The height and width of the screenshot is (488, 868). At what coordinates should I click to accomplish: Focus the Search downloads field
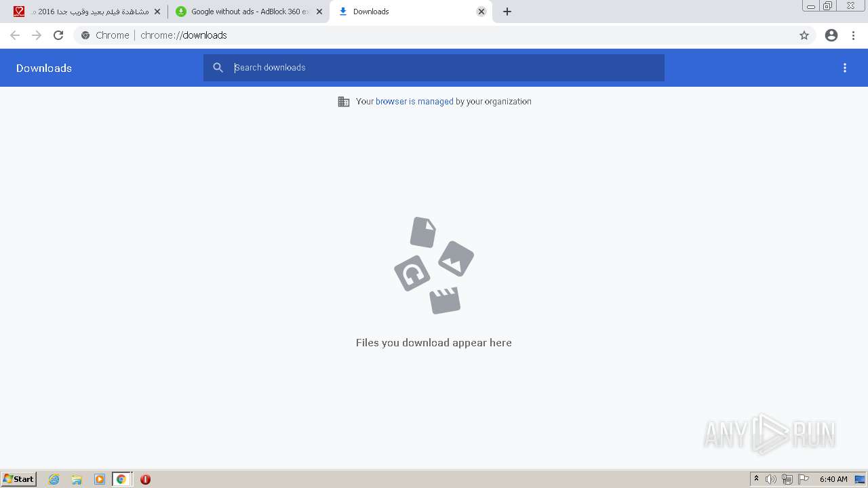pyautogui.click(x=434, y=68)
